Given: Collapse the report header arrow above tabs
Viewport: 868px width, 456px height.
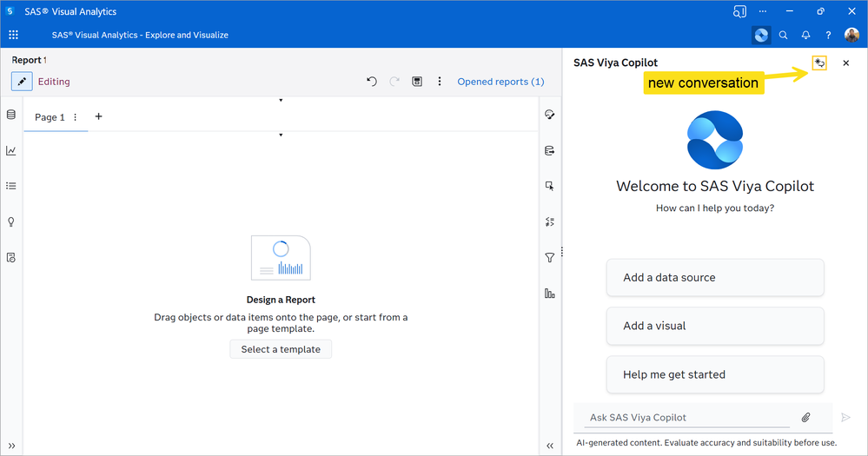Looking at the screenshot, I should [281, 100].
